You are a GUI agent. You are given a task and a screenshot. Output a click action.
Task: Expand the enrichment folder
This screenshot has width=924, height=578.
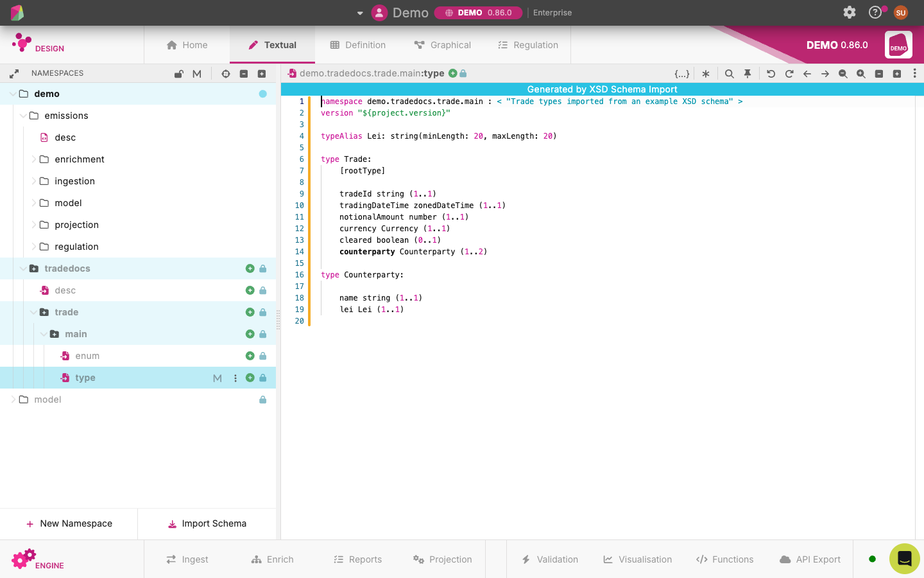coord(33,159)
